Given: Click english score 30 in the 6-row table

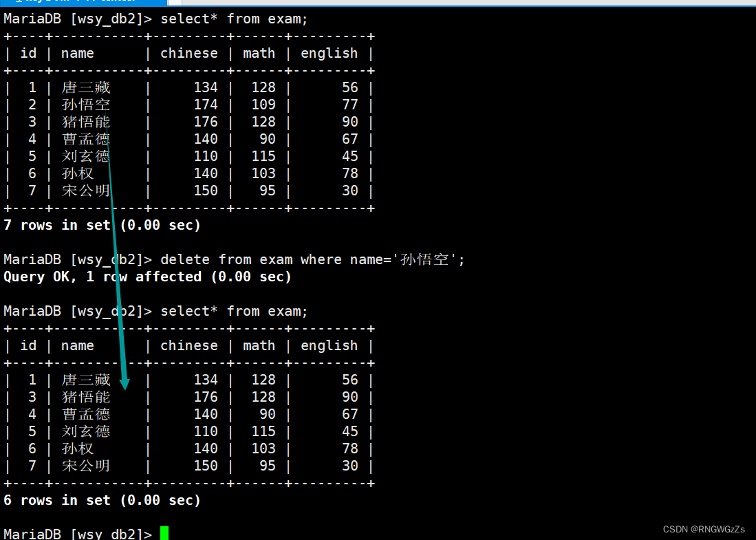Looking at the screenshot, I should 350,466.
